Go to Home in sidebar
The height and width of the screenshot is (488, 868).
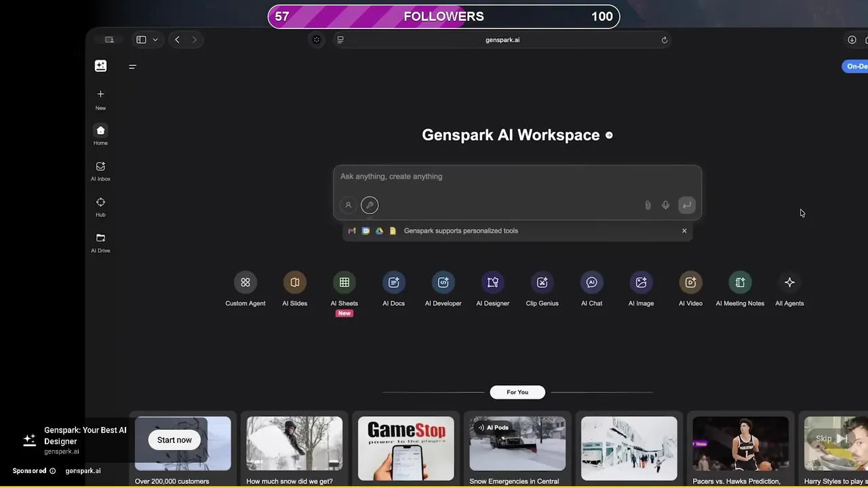pos(100,135)
